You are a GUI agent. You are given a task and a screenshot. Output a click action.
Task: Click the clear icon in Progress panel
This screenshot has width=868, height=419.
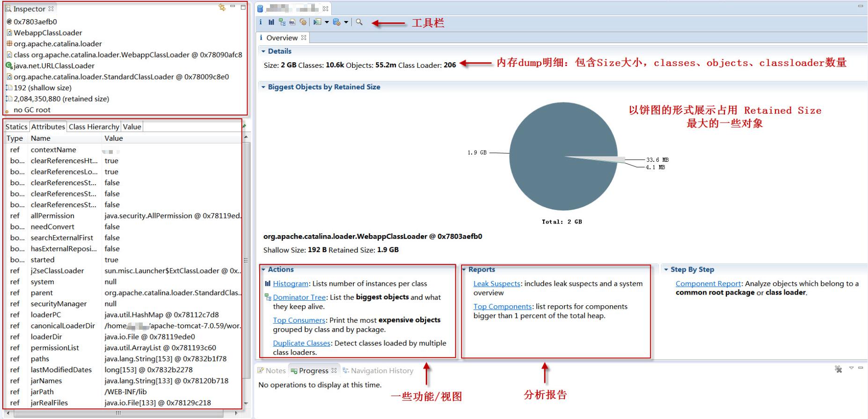click(x=838, y=369)
